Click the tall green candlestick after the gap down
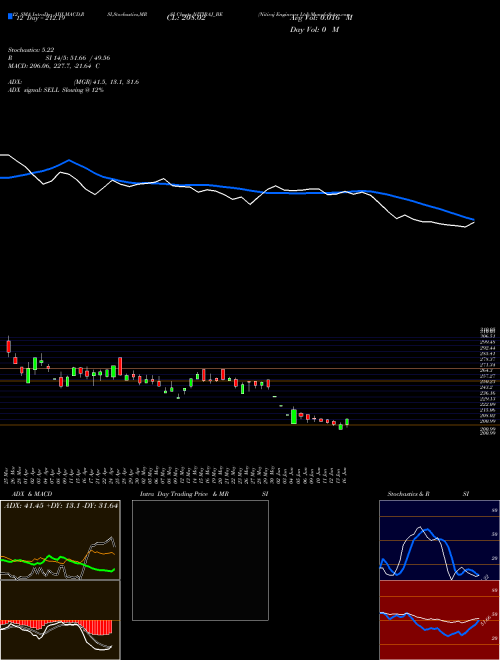 click(294, 416)
